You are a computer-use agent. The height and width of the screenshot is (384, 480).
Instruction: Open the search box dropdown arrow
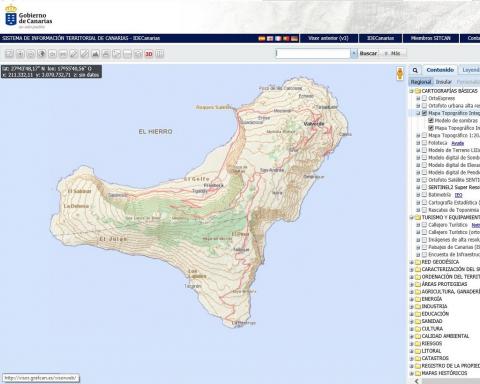coord(354,53)
